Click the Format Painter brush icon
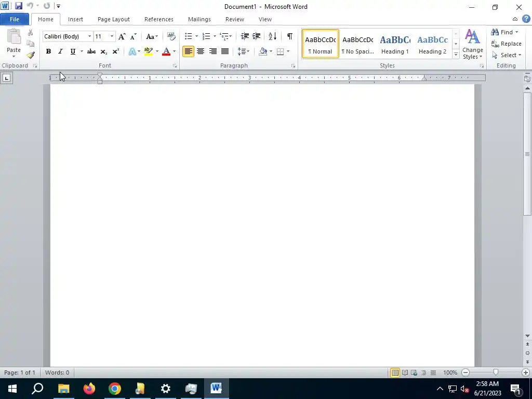Image resolution: width=532 pixels, height=399 pixels. click(x=31, y=55)
